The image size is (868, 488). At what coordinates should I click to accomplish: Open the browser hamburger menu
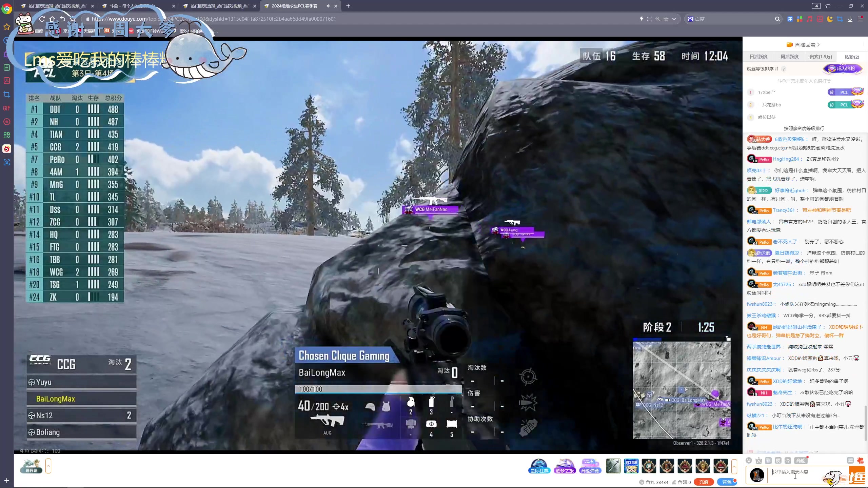pyautogui.click(x=860, y=19)
